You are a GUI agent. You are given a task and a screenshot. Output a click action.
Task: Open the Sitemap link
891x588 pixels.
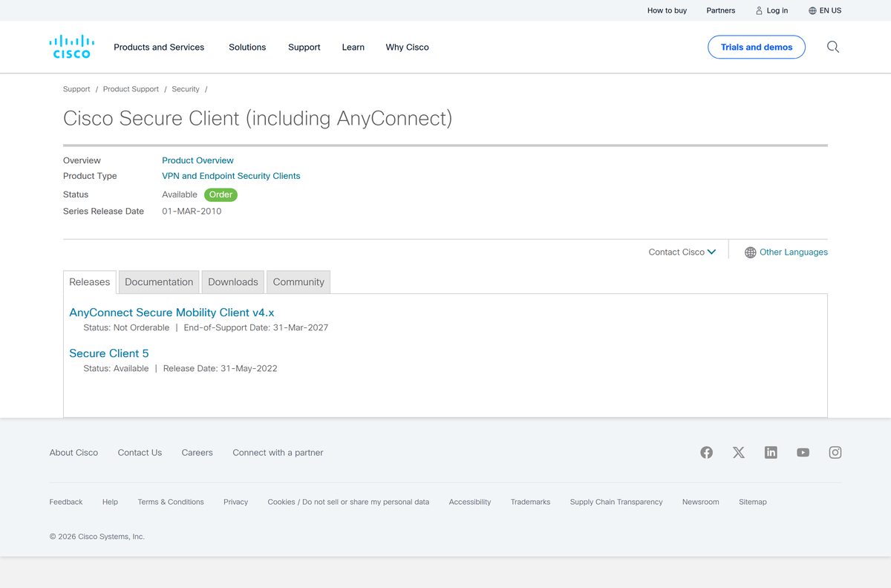click(x=753, y=502)
